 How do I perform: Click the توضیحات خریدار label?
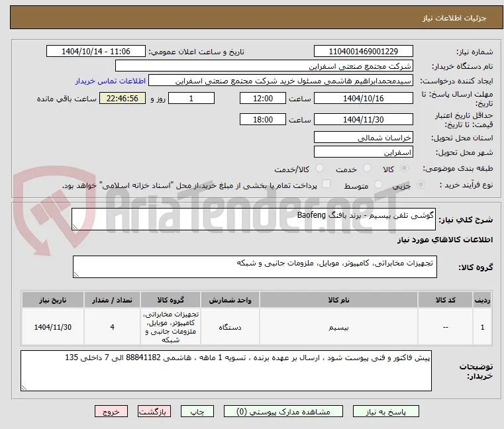(476, 371)
